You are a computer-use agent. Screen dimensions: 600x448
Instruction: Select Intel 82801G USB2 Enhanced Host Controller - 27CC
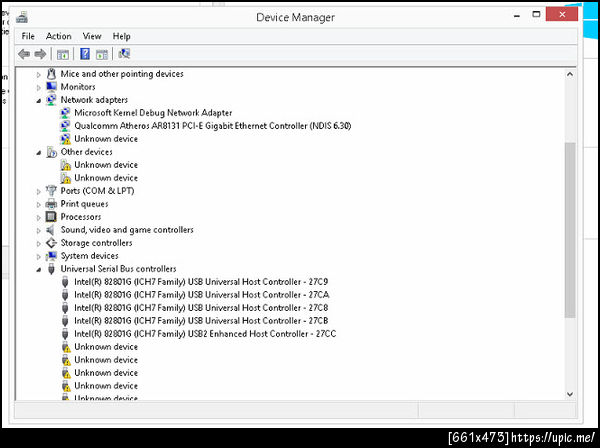point(205,334)
